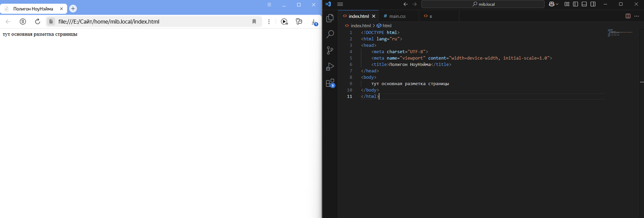Screen dimensions: 644x218
Task: Open the editor More Actions ellipsis
Action: [638, 16]
